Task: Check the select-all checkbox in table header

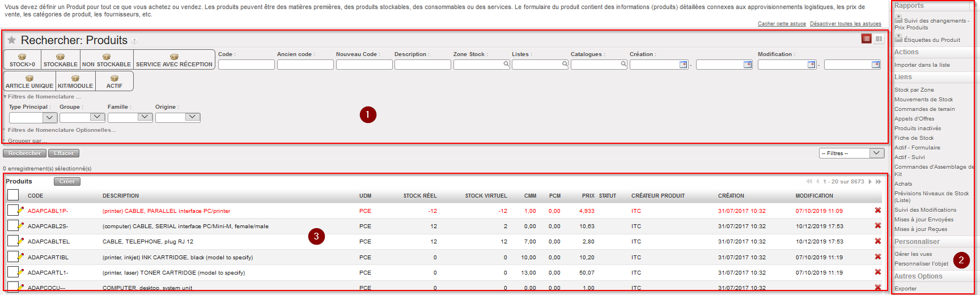Action: 13,195
